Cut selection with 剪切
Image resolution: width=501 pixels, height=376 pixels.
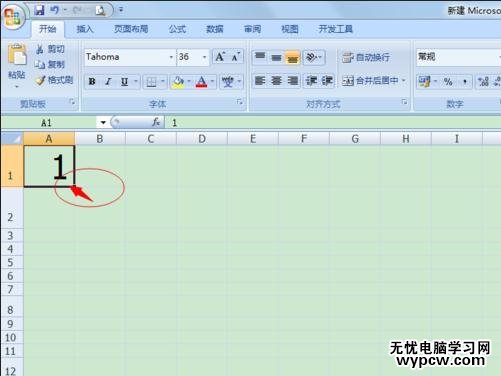coord(51,49)
